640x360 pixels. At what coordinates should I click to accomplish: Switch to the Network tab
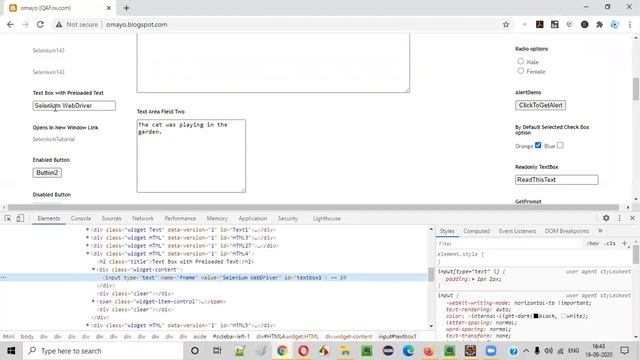click(x=143, y=218)
